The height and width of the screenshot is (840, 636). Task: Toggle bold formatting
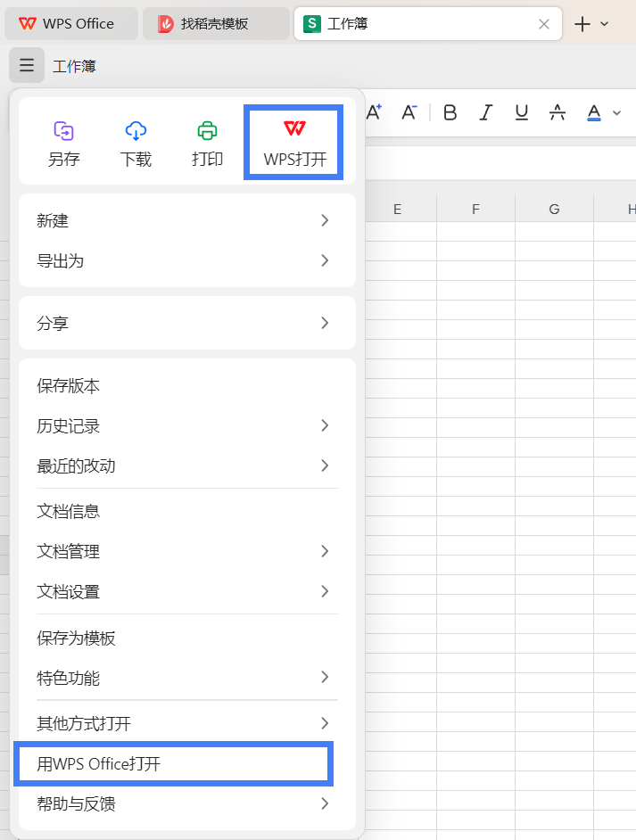tap(450, 112)
